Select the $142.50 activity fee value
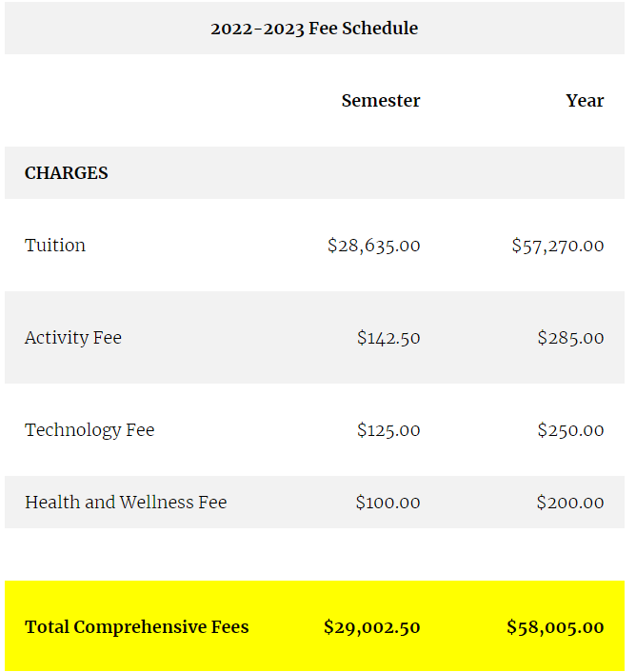Screen dimensions: 636x672 click(x=388, y=338)
